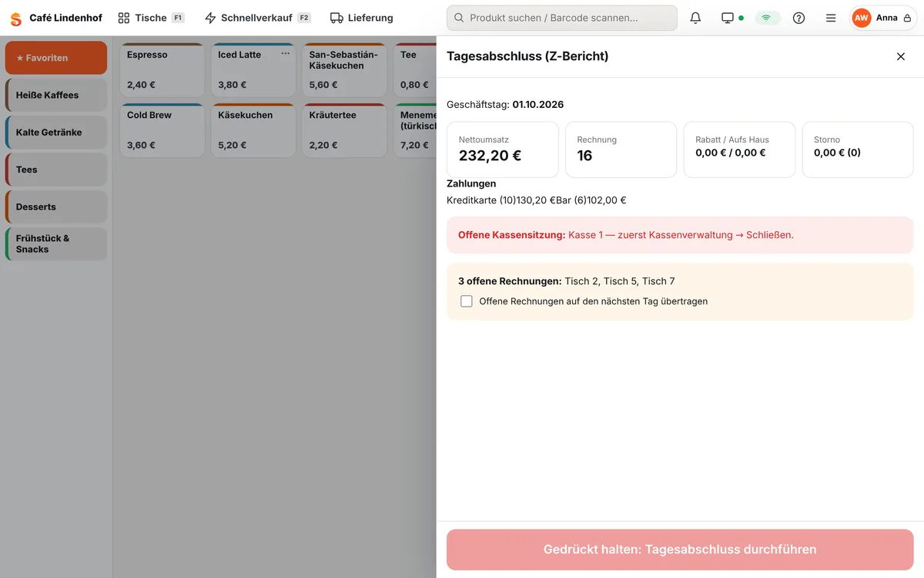The width and height of the screenshot is (924, 578).
Task: Click the Café Lindenhof logo icon
Action: click(x=15, y=18)
